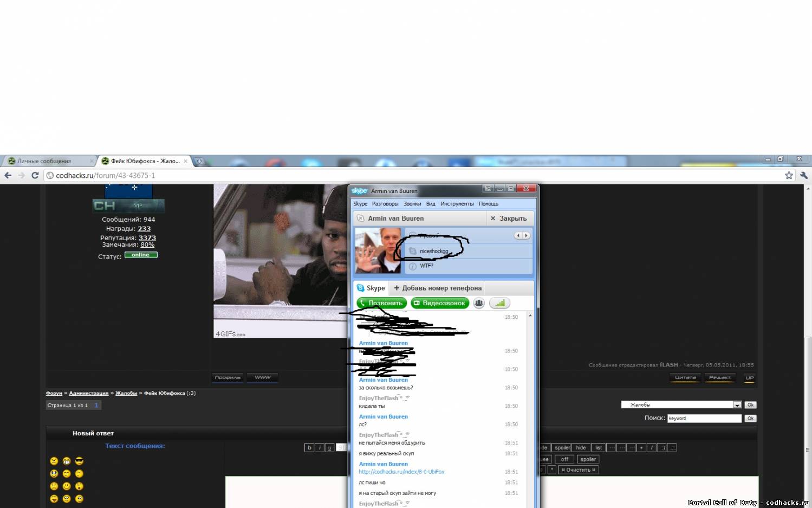The width and height of the screenshot is (812, 508).
Task: Reload the codhacks.ru page
Action: (x=35, y=175)
